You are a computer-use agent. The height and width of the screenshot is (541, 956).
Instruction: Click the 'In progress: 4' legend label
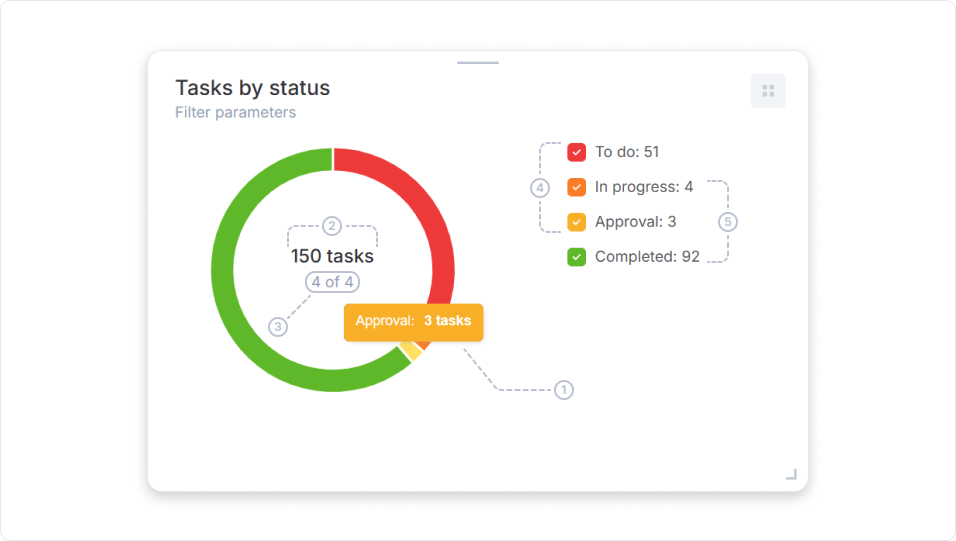coord(643,187)
